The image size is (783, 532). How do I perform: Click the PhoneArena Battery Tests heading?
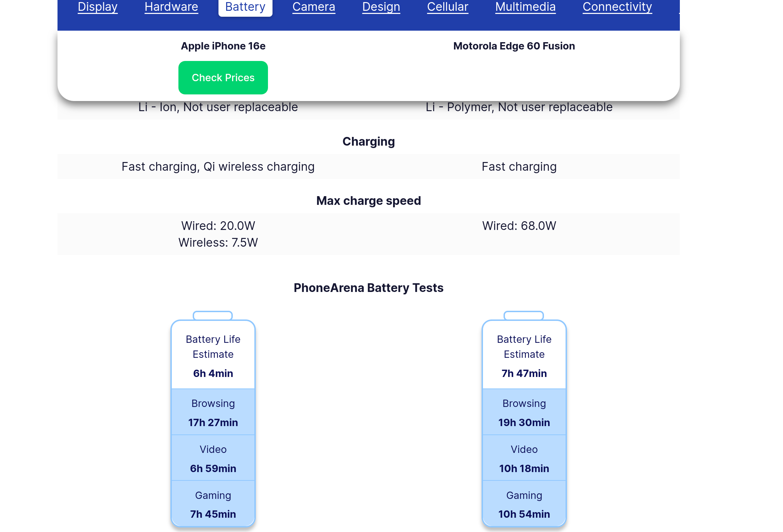point(368,288)
